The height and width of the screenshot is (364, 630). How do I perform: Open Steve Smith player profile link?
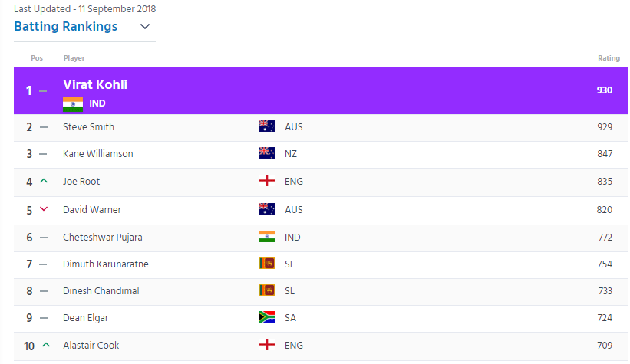88,126
